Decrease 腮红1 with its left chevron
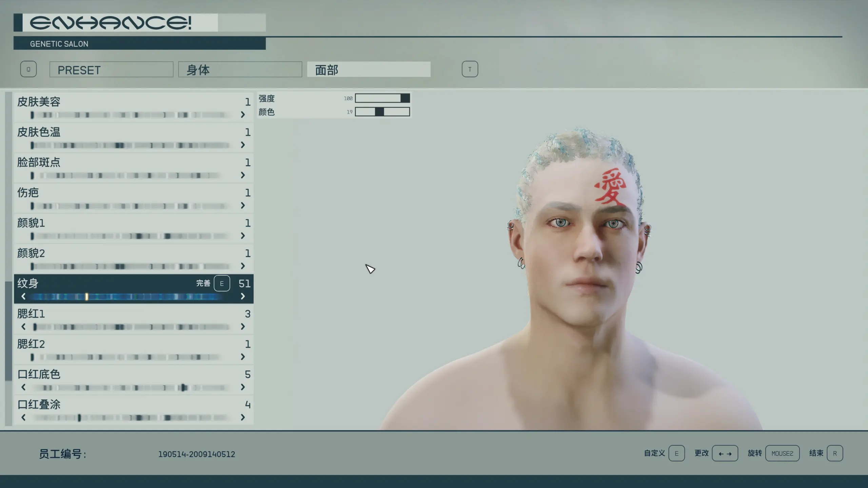 (x=23, y=327)
